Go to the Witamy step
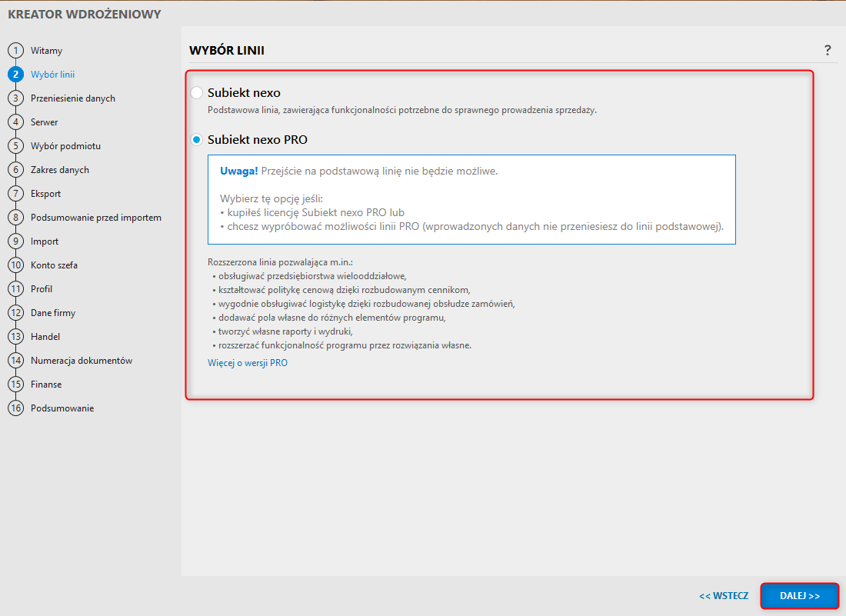 point(46,51)
